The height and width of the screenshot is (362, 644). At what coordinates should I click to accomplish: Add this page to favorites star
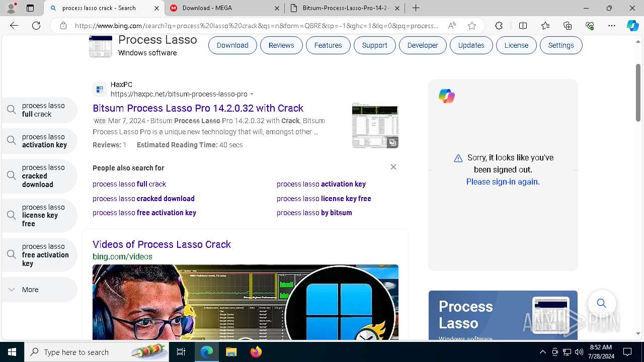point(471,26)
